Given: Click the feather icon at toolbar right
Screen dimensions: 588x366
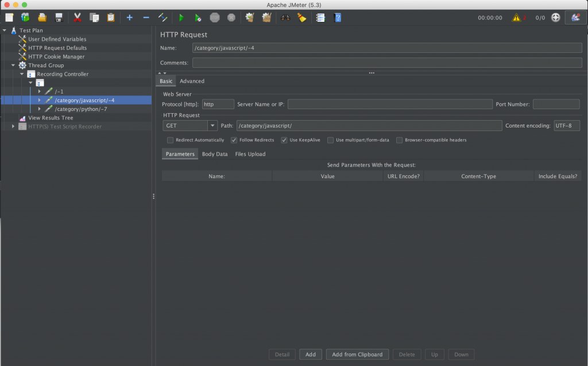Looking at the screenshot, I should click(x=575, y=18).
